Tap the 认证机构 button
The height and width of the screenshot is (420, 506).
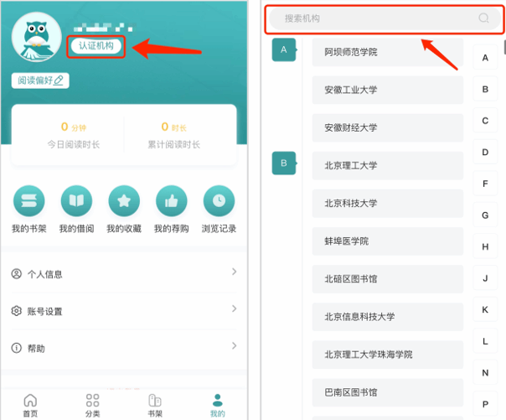[x=96, y=46]
